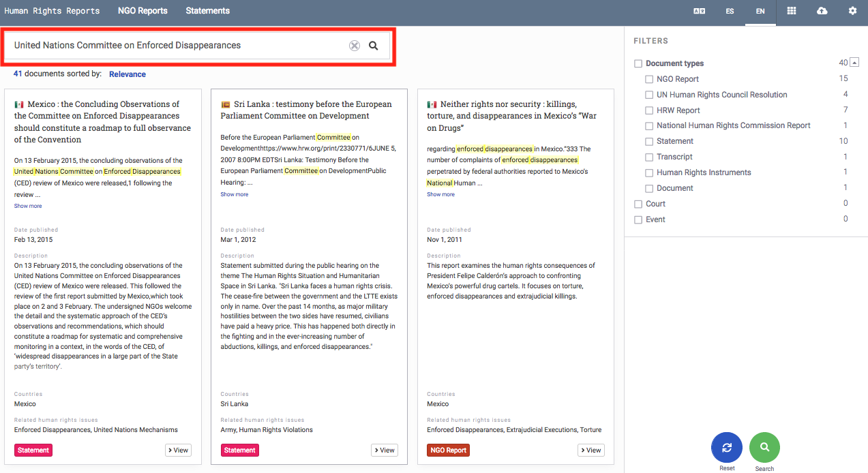The image size is (868, 473).
Task: Tick the Court filter checkbox
Action: point(639,204)
